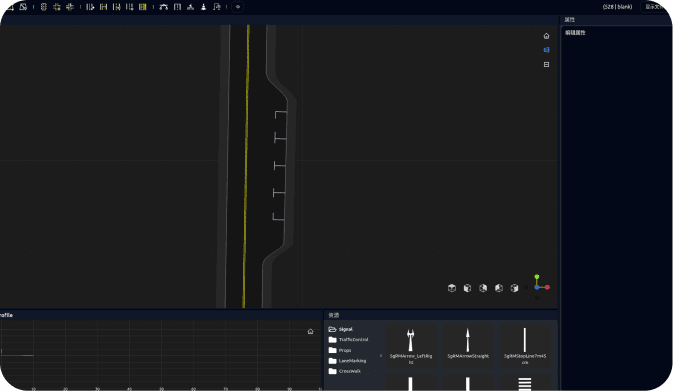Click the circular button at toolbar end
This screenshot has height=391, width=673.
pos(238,7)
